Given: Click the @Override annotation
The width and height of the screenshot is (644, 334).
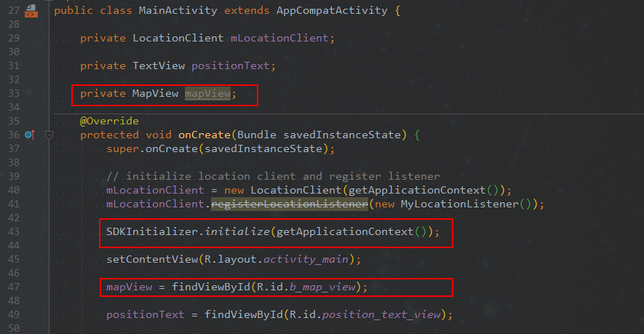Looking at the screenshot, I should (109, 122).
